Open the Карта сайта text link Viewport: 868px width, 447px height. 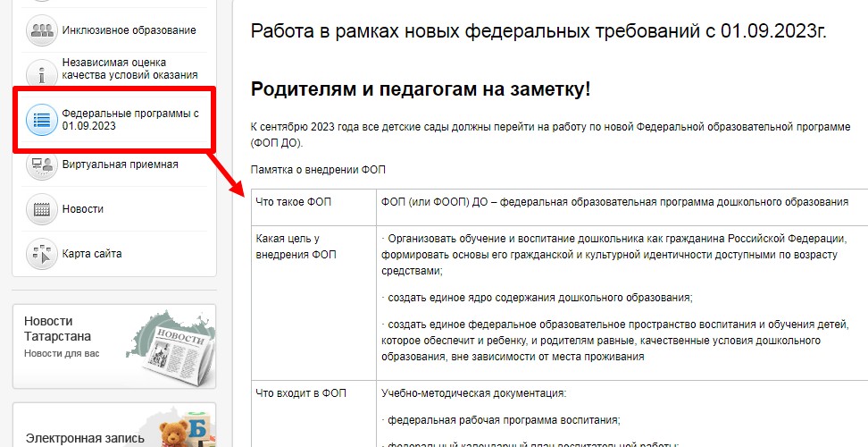click(x=92, y=254)
